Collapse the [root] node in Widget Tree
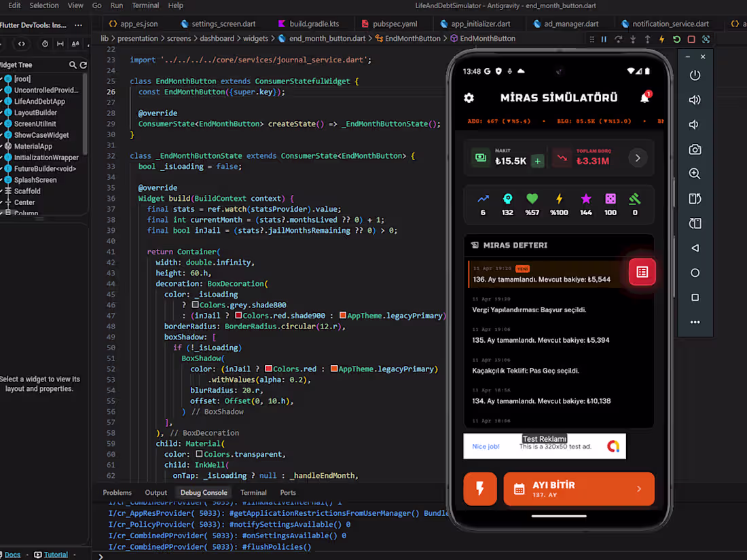This screenshot has width=747, height=560. [x=1, y=79]
